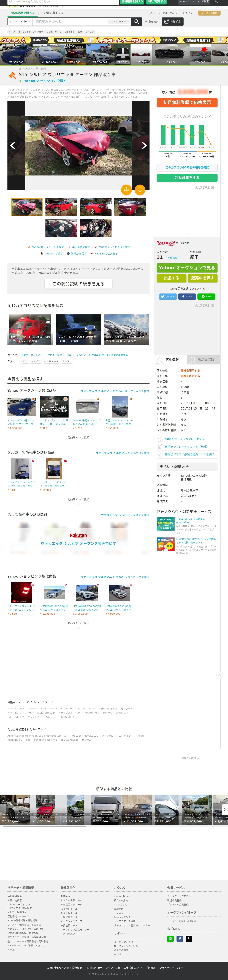Expand the 詳細検索 option
This screenshot has height=980, width=228.
coord(151,22)
